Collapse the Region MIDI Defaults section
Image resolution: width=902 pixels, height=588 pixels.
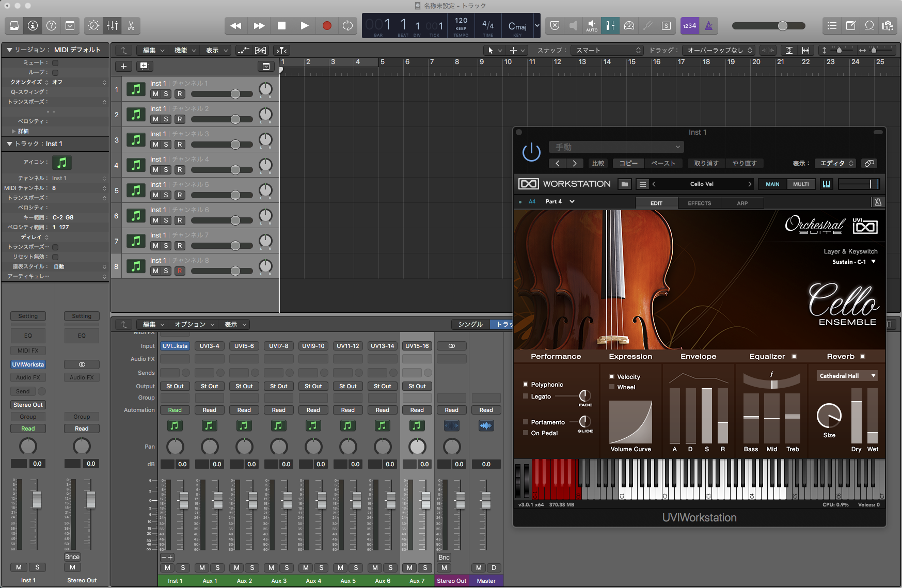tap(9, 50)
